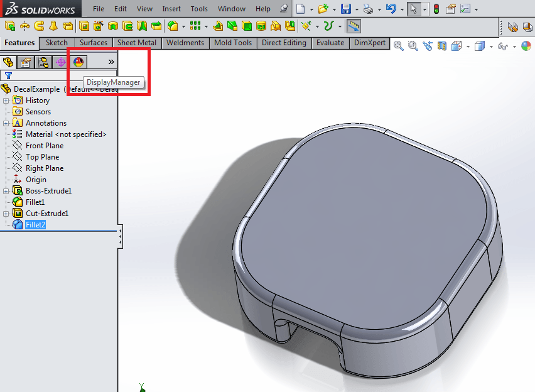The image size is (535, 392).
Task: Open the Insert menu
Action: pos(171,9)
